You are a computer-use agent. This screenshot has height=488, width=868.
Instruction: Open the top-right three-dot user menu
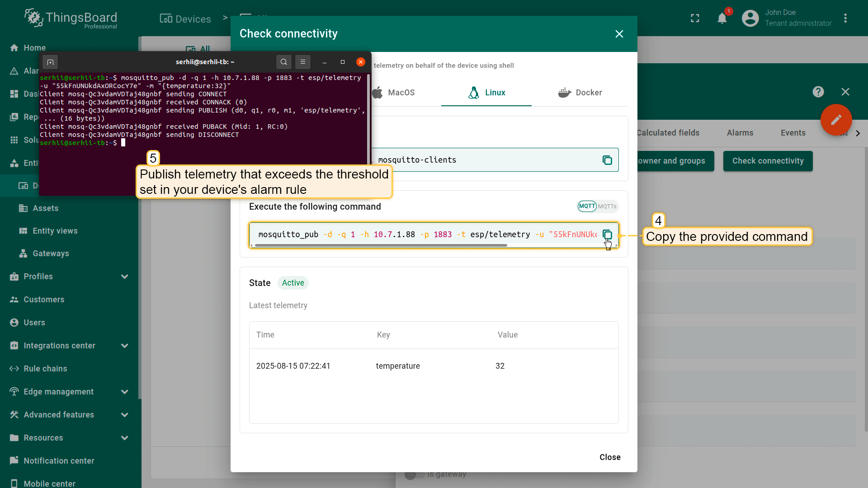point(845,18)
